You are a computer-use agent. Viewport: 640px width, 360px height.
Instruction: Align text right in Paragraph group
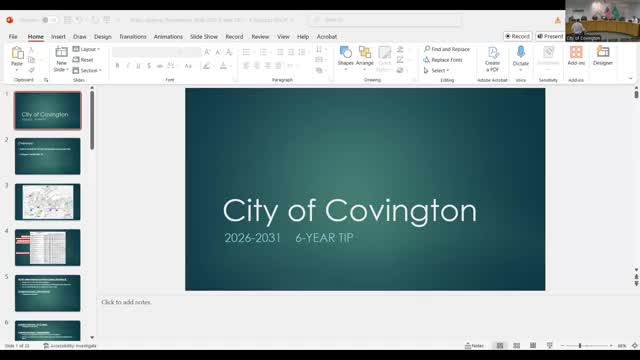point(267,66)
